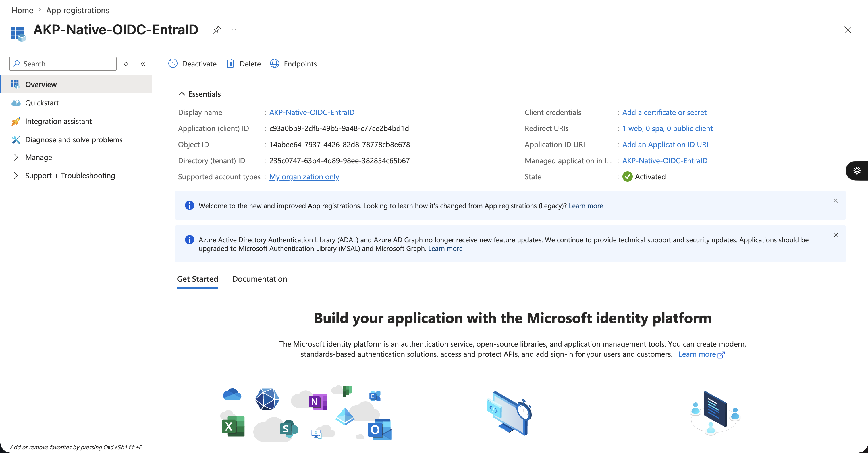
Task: Open 1 web, 0 spa redirect URIs link
Action: pyautogui.click(x=667, y=128)
